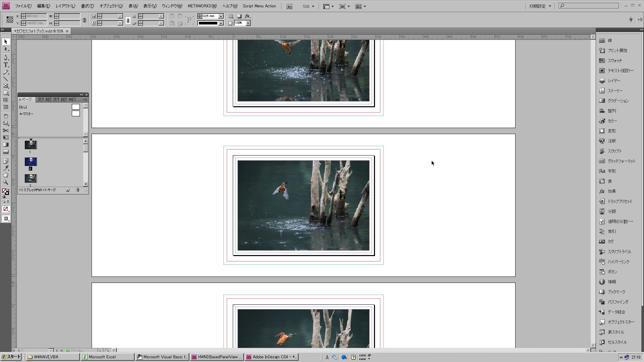Select the Rectangle Frame tool
The height and width of the screenshot is (362, 644).
(6, 86)
